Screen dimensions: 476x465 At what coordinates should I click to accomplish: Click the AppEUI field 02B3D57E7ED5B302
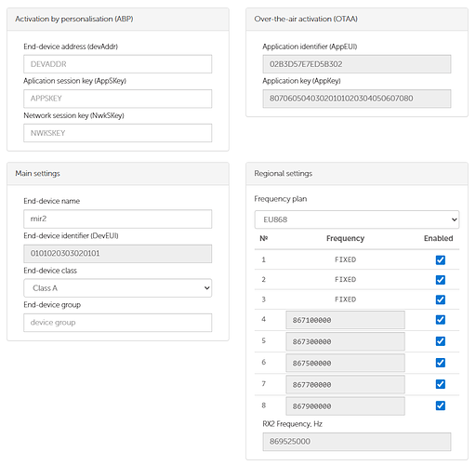pos(357,64)
